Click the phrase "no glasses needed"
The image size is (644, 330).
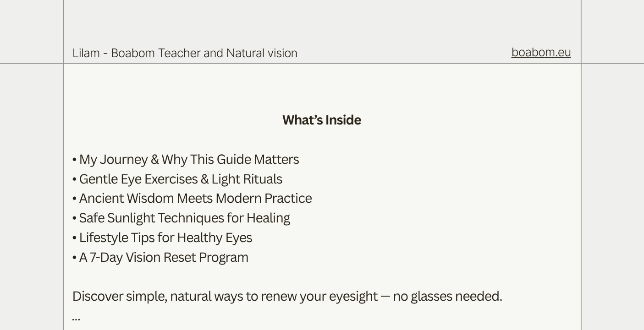click(x=447, y=296)
